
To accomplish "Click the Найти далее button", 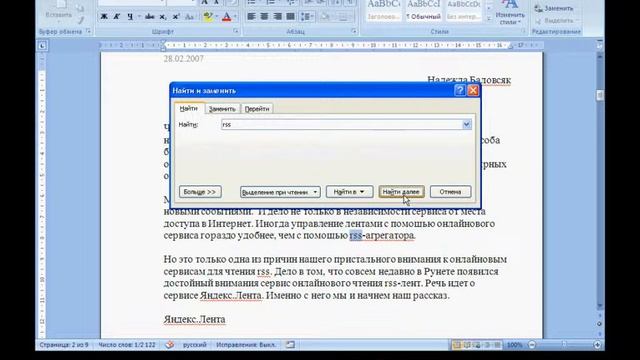I will pyautogui.click(x=401, y=192).
